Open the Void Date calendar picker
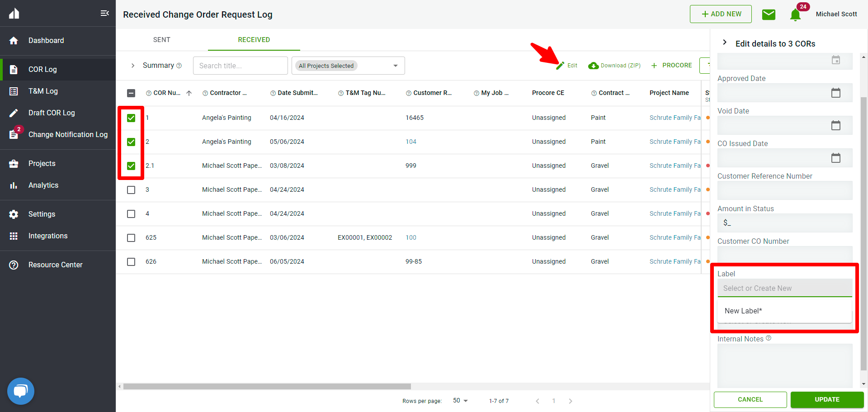 coord(835,125)
